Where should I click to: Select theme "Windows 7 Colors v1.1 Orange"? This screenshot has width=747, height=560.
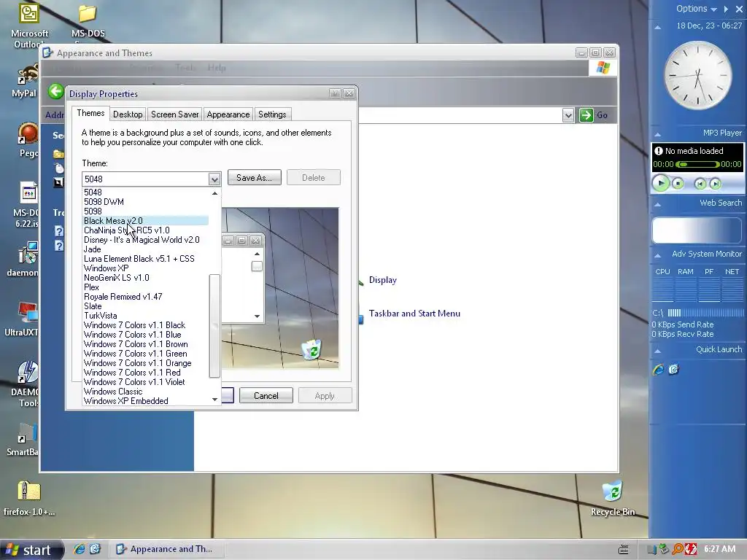(145, 363)
